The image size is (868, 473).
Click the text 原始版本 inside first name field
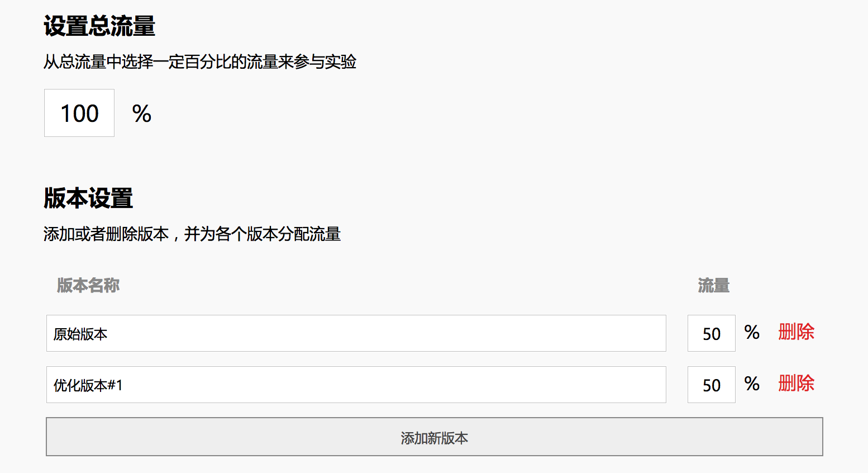point(80,334)
